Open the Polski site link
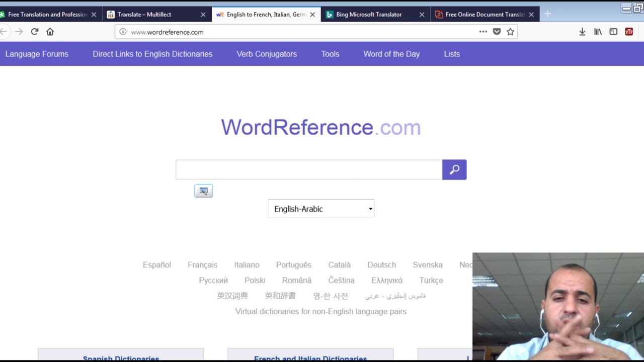This screenshot has width=644, height=362. click(x=255, y=281)
